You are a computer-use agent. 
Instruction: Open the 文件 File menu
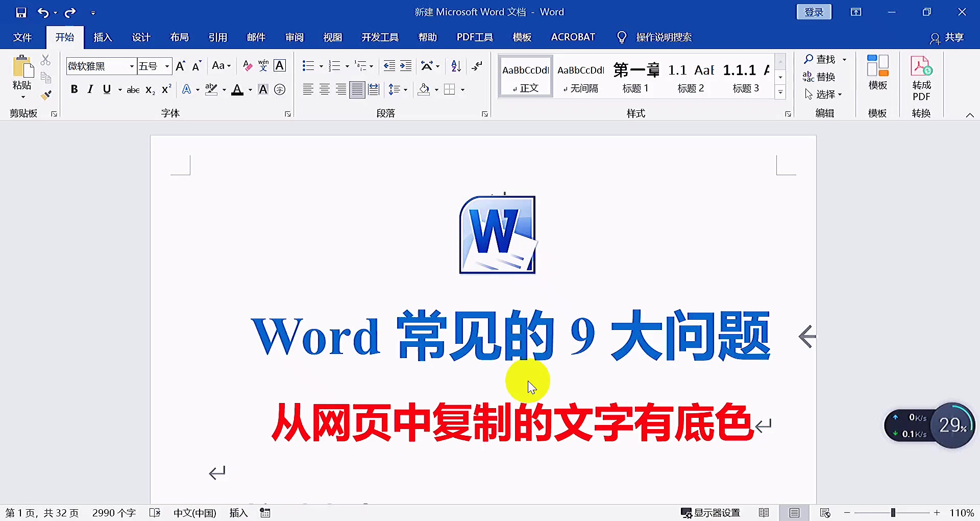click(22, 37)
